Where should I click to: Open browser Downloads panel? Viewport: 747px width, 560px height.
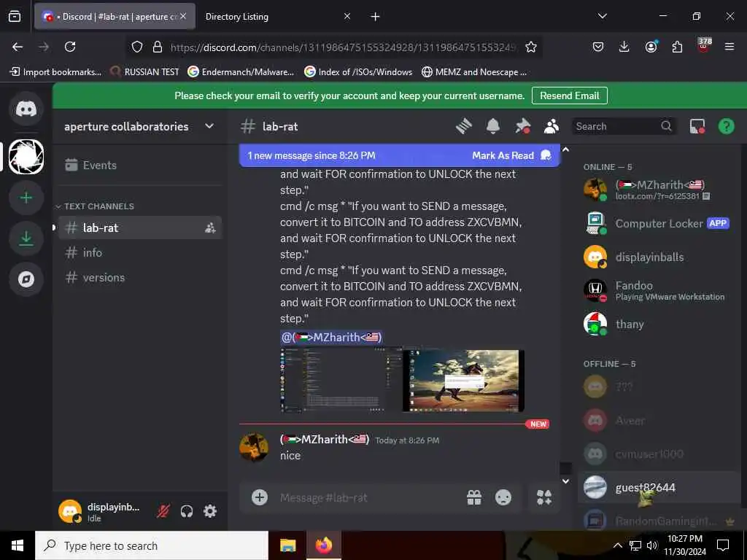coord(624,47)
